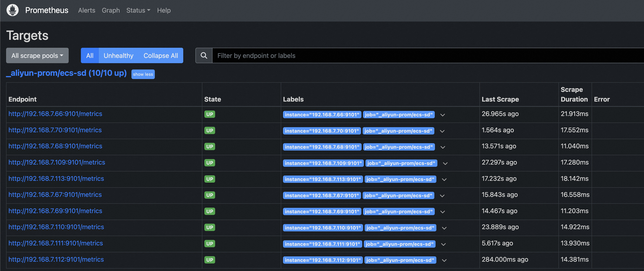Click the search magnifier icon
This screenshot has width=644, height=271.
[204, 55]
